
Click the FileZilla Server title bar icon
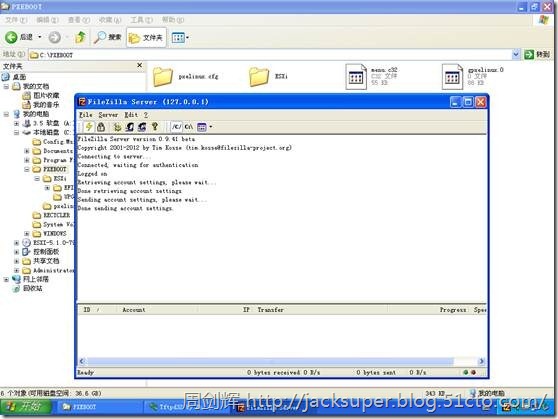[82, 102]
